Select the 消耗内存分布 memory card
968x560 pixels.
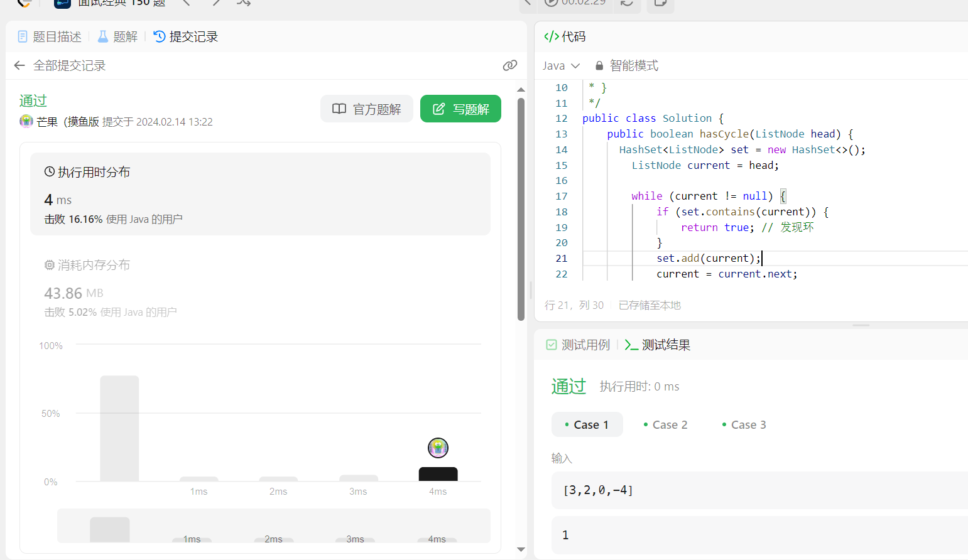tap(260, 288)
